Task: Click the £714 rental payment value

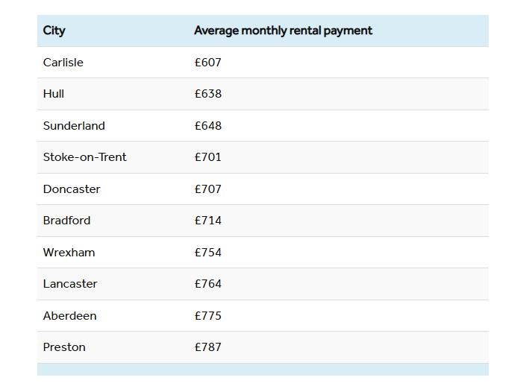Action: tap(208, 221)
